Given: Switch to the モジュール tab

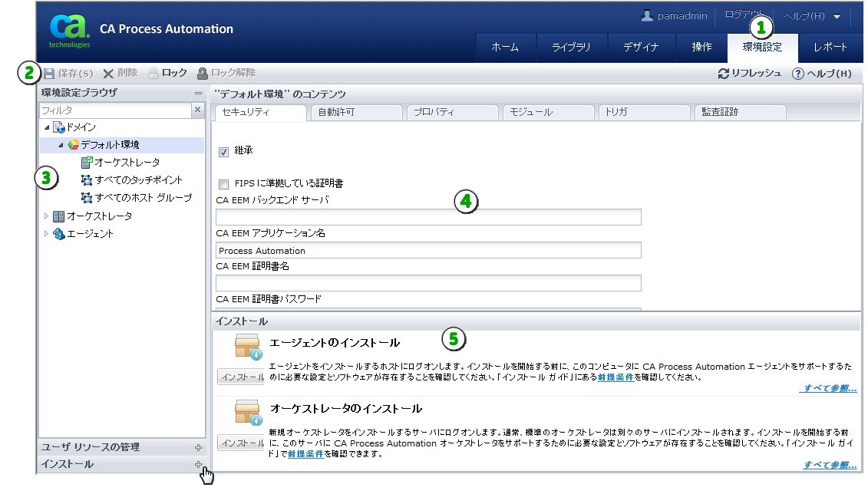Looking at the screenshot, I should click(548, 112).
